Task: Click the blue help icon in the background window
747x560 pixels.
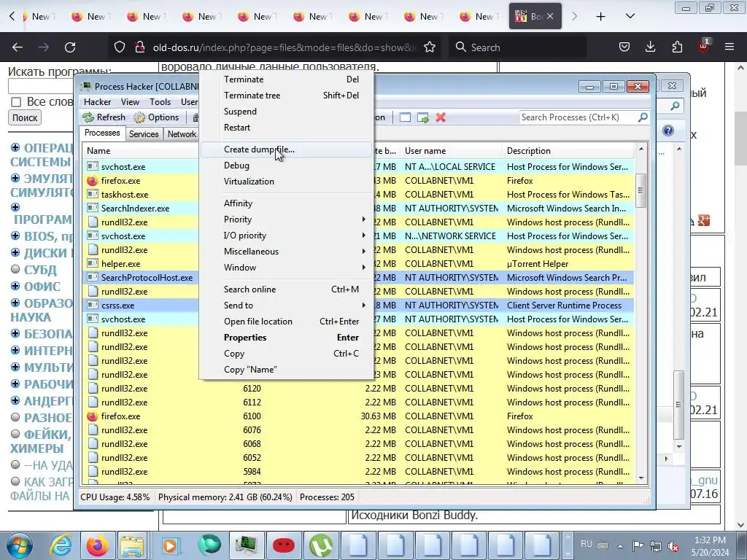Action: 668,131
